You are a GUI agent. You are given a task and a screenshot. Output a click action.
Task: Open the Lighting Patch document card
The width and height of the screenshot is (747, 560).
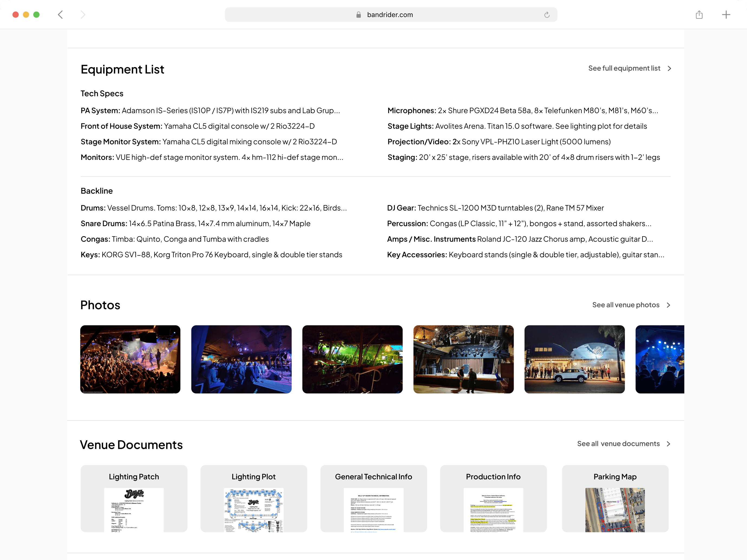point(134,498)
